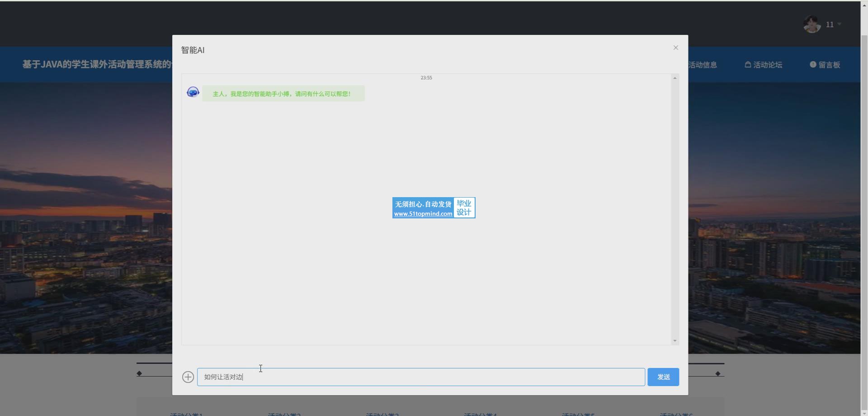The height and width of the screenshot is (416, 868).
Task: Click the chat scrollbar track
Action: tap(675, 209)
